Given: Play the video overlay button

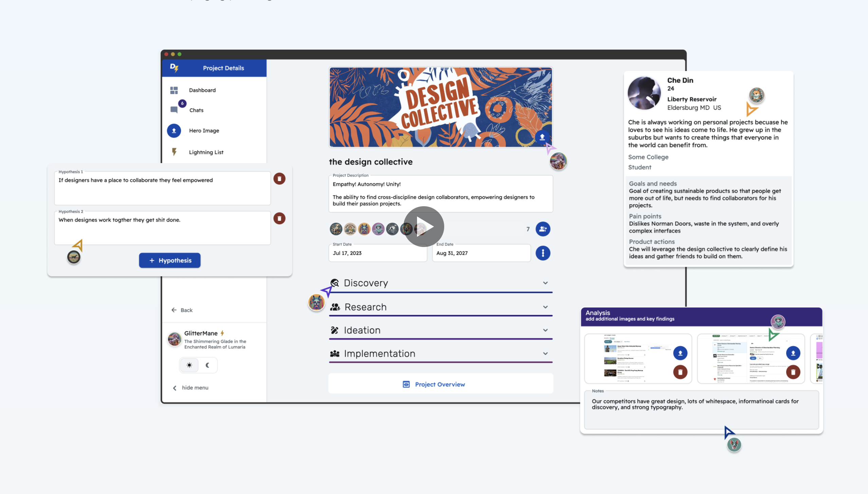Looking at the screenshot, I should pos(423,227).
